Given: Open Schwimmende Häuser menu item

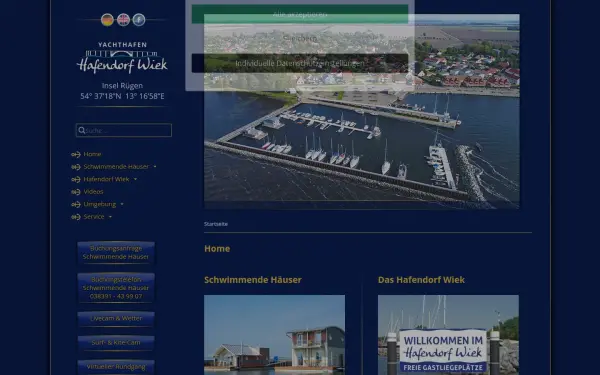Looking at the screenshot, I should [116, 166].
